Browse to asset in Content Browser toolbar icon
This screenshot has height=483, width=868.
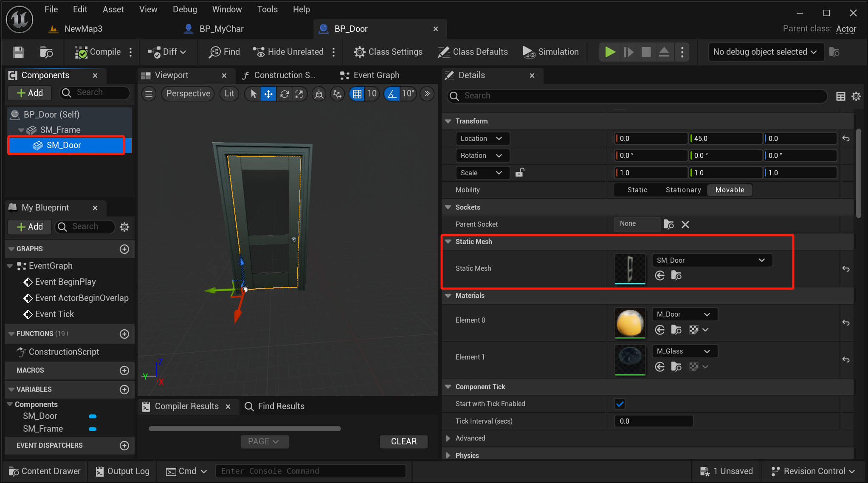tap(46, 52)
